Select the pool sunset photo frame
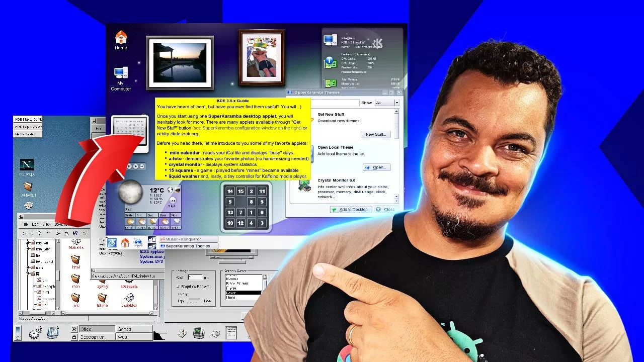Viewport: 644px width, 362px height. point(180,62)
